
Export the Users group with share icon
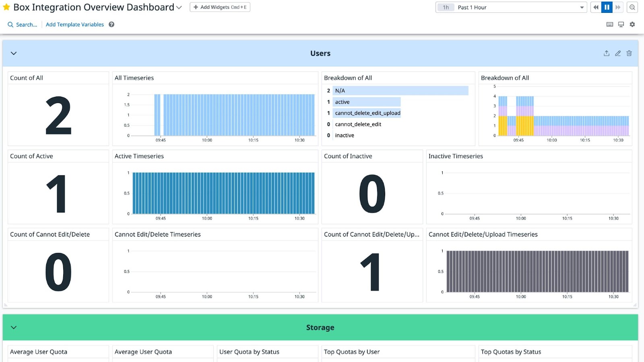coord(607,53)
